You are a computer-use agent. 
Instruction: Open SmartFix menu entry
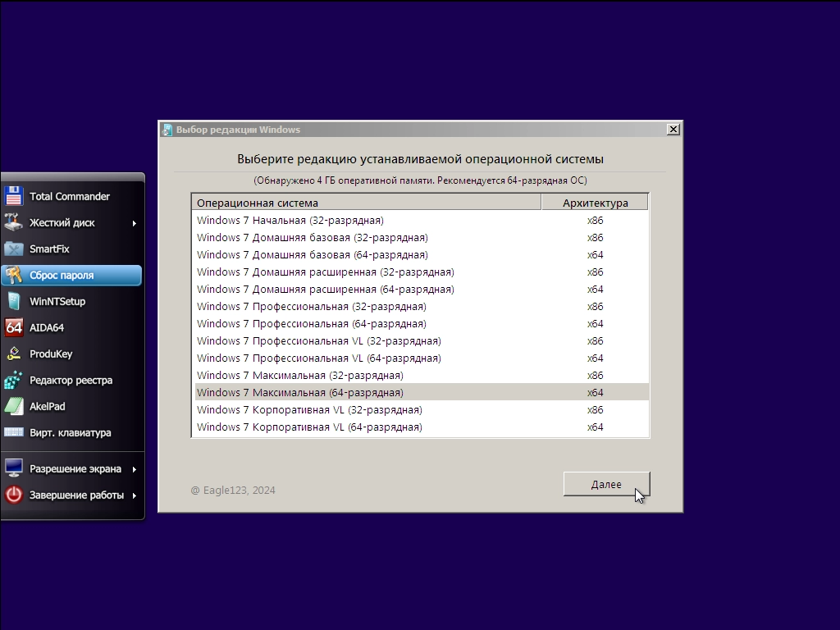click(72, 249)
